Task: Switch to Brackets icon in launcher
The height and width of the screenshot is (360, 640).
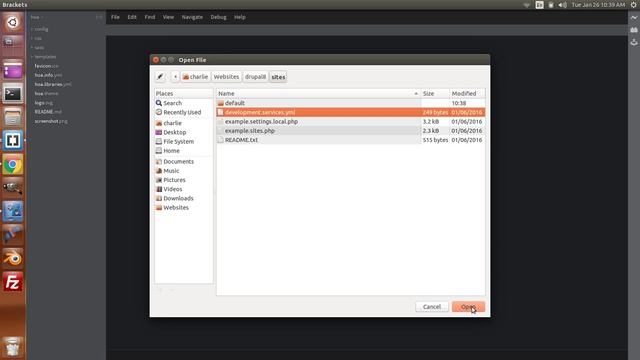Action: point(13,141)
